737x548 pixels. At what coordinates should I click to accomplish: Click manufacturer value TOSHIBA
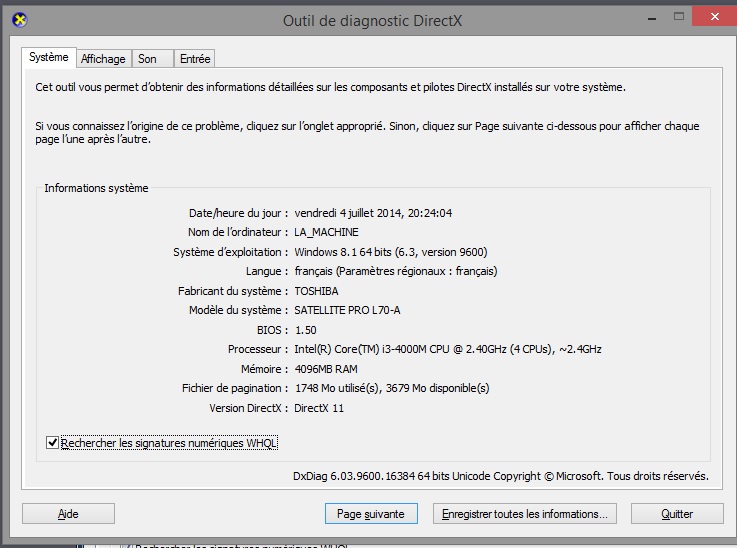pos(316,291)
